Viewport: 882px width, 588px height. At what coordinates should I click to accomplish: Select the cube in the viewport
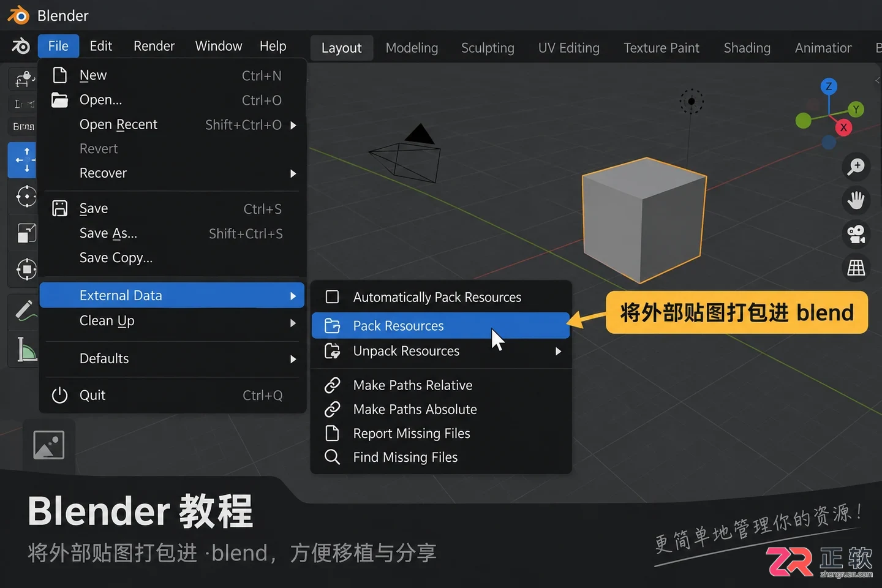(x=643, y=221)
